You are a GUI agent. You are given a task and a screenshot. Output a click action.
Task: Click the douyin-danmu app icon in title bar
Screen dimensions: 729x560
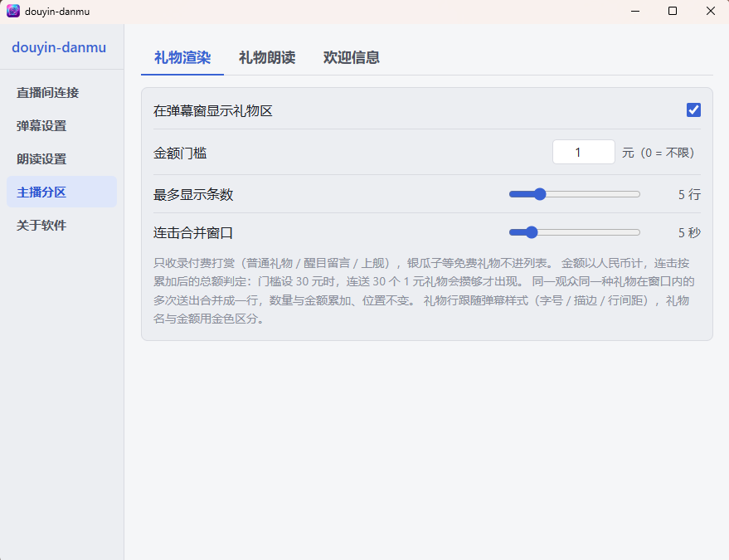coord(13,11)
